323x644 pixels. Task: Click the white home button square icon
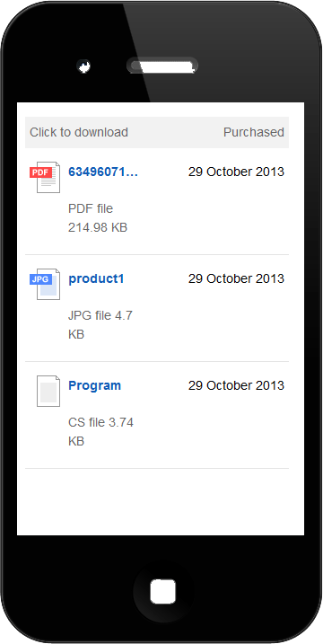click(x=163, y=592)
